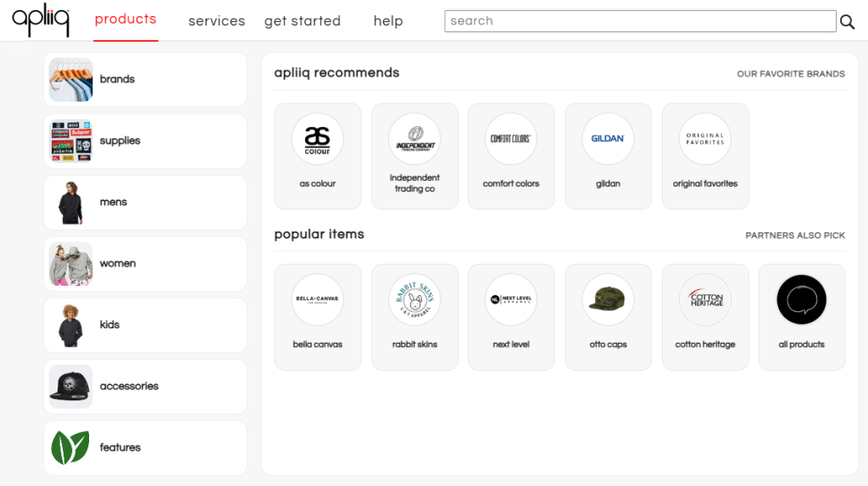Open the otto caps label
This screenshot has height=486, width=868.
point(608,344)
